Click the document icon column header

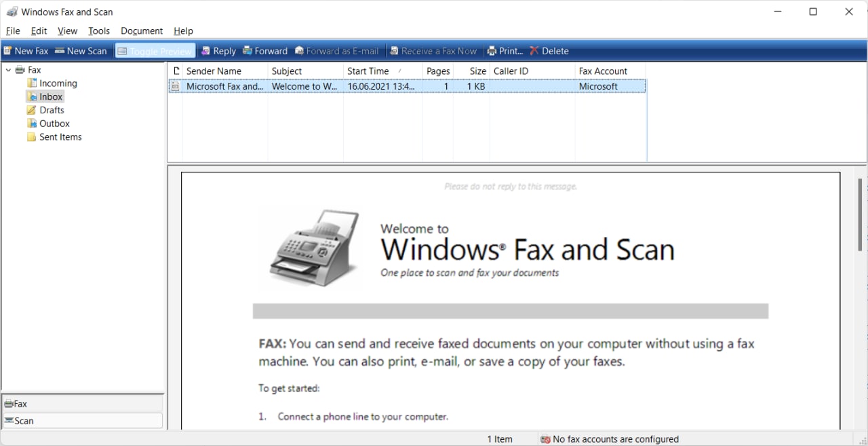[x=176, y=71]
